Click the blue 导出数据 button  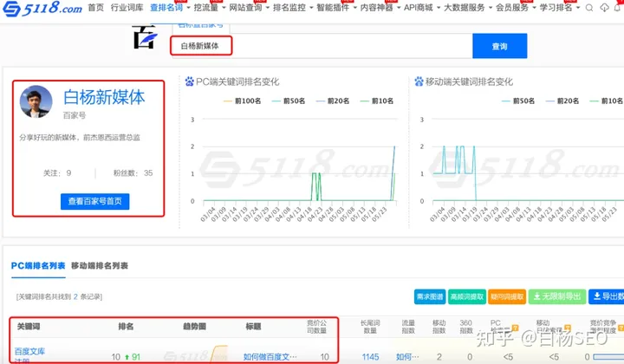click(x=607, y=296)
